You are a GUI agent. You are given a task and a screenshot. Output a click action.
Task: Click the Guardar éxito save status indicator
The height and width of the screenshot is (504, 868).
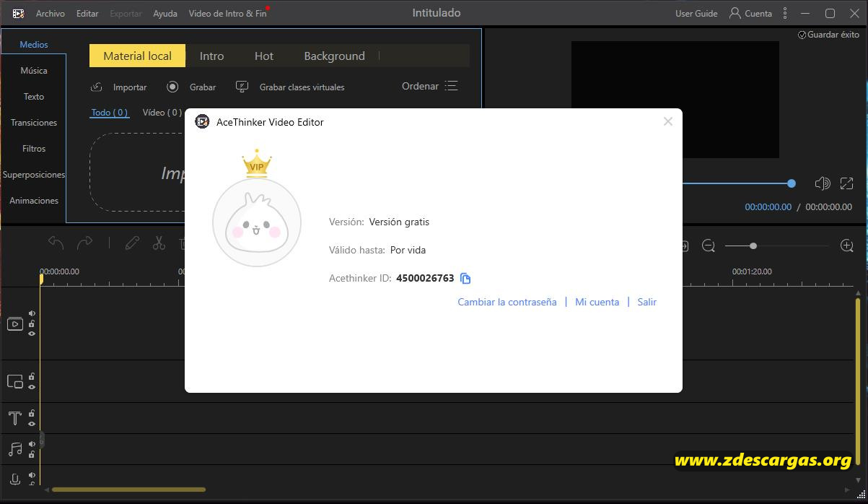click(828, 35)
